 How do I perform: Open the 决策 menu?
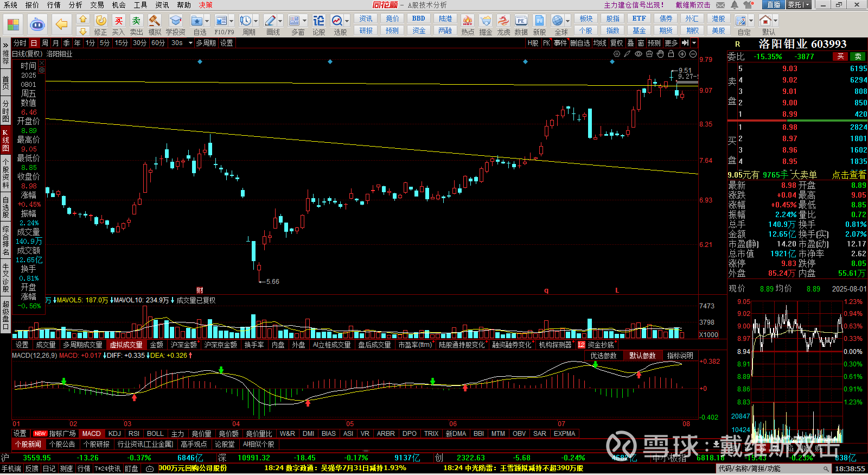(206, 5)
